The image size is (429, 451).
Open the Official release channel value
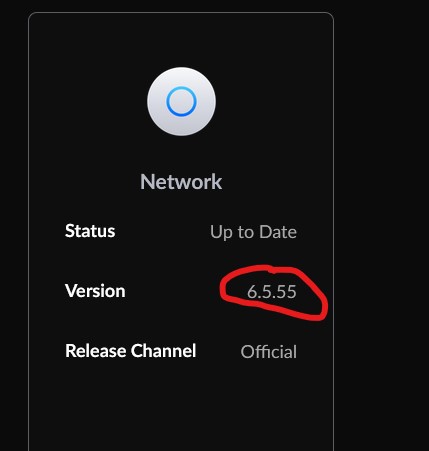(x=269, y=352)
